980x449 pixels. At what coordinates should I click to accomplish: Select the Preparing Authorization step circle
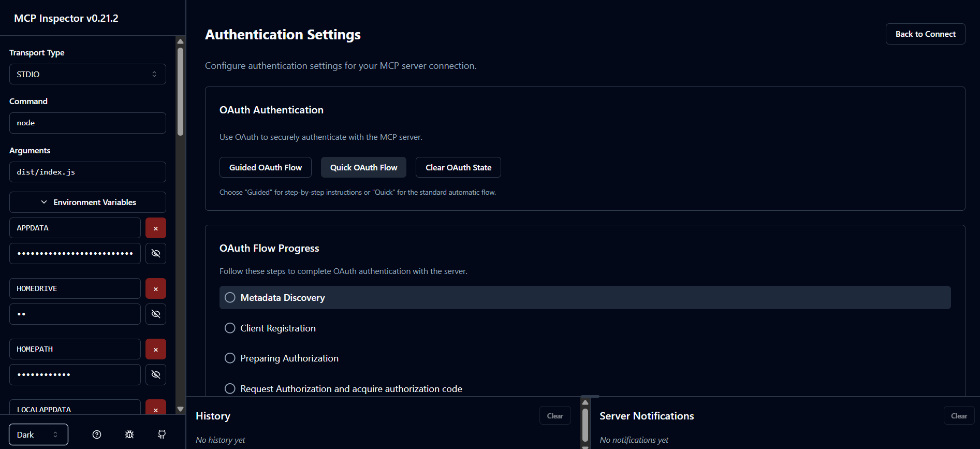[x=230, y=358]
